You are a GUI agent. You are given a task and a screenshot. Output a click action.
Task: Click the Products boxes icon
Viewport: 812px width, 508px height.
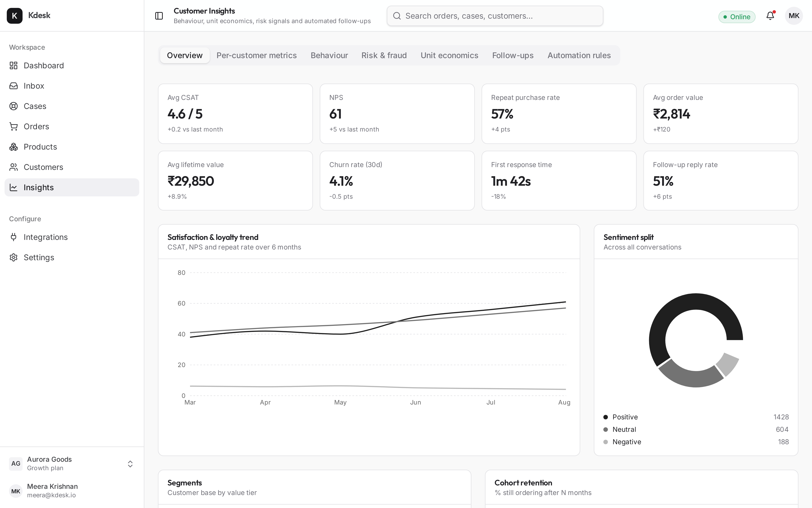pyautogui.click(x=13, y=147)
